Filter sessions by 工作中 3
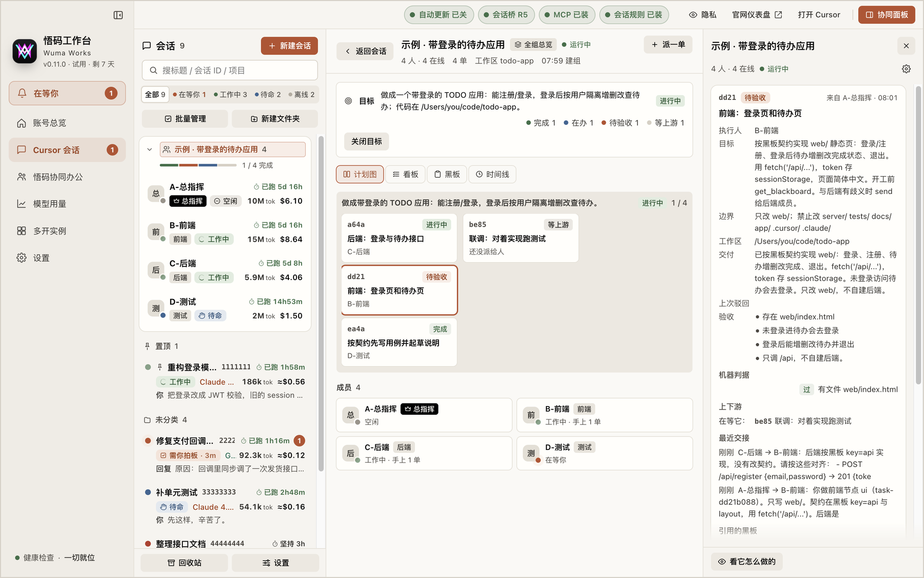Screen dimensions: 924x578 230,94
